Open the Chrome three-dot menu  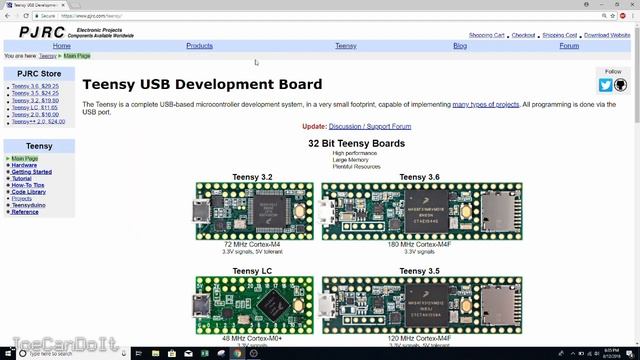(x=633, y=16)
